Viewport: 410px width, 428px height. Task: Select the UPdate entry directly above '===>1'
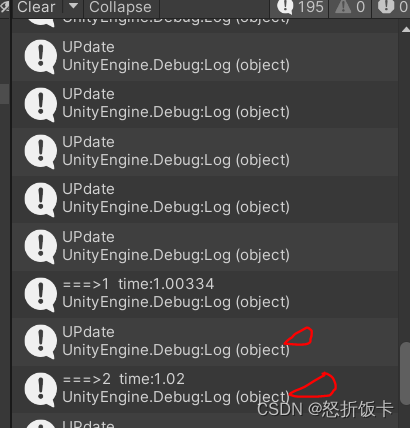(205, 247)
